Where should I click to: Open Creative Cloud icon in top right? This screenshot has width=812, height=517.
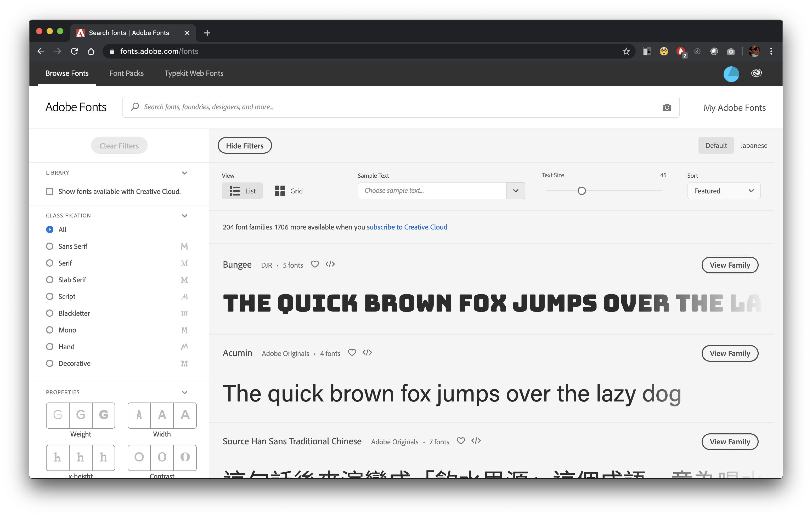click(x=756, y=73)
